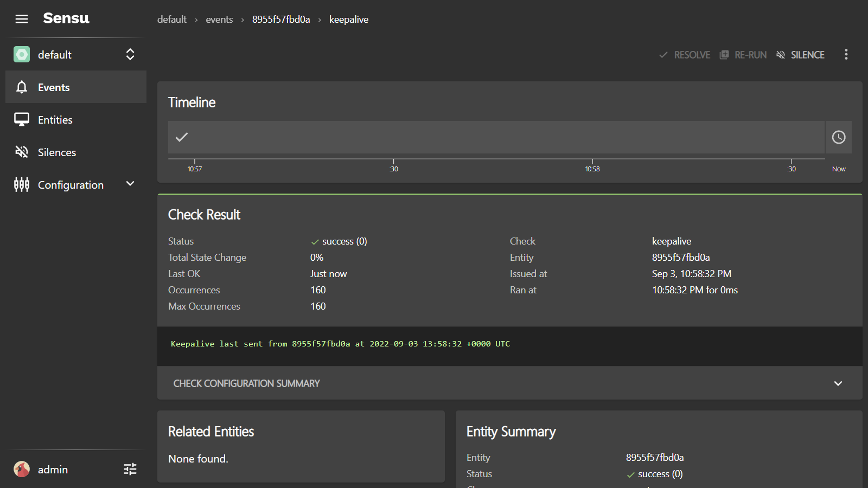
Task: Go to events breadcrumb link
Action: 219,20
